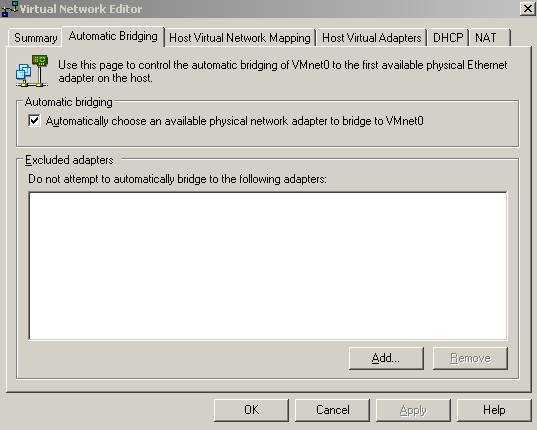
Task: Switch to the Summary tab
Action: click(x=35, y=38)
